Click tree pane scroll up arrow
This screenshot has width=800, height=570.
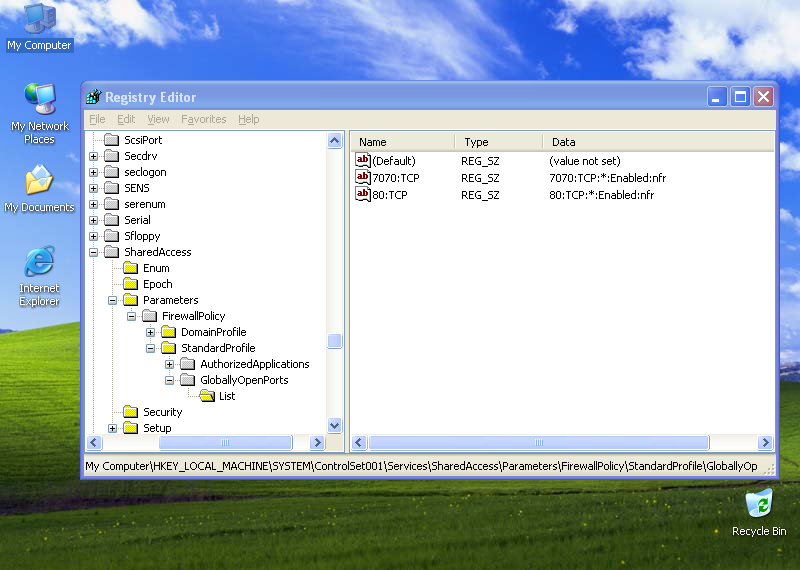point(335,140)
